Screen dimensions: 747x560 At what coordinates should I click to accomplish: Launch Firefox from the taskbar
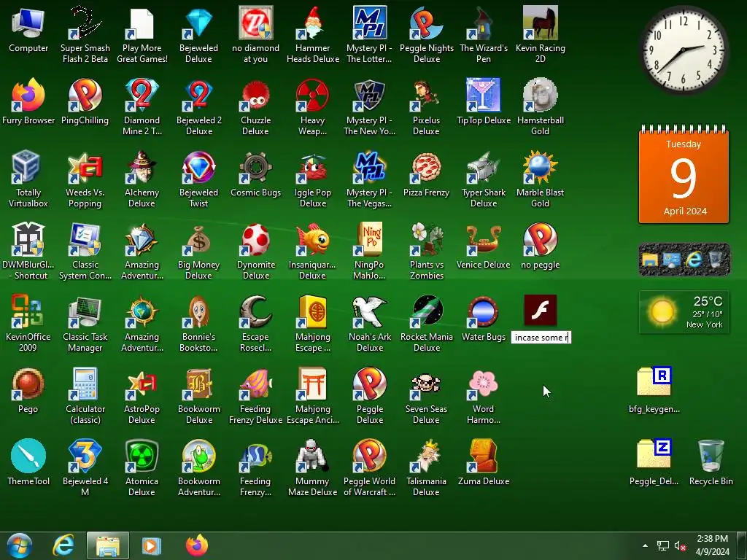click(x=197, y=545)
